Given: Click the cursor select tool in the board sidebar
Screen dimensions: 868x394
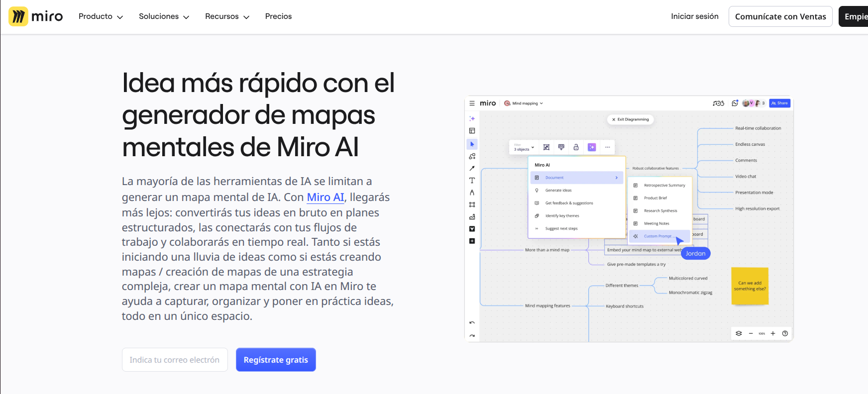Looking at the screenshot, I should (x=472, y=144).
